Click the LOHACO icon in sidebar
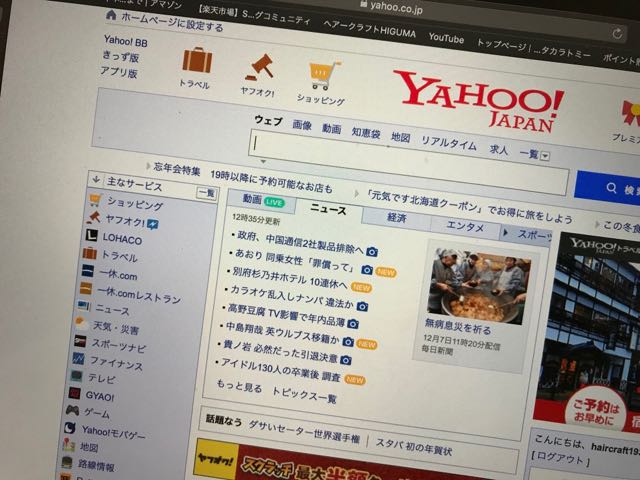 [91, 235]
